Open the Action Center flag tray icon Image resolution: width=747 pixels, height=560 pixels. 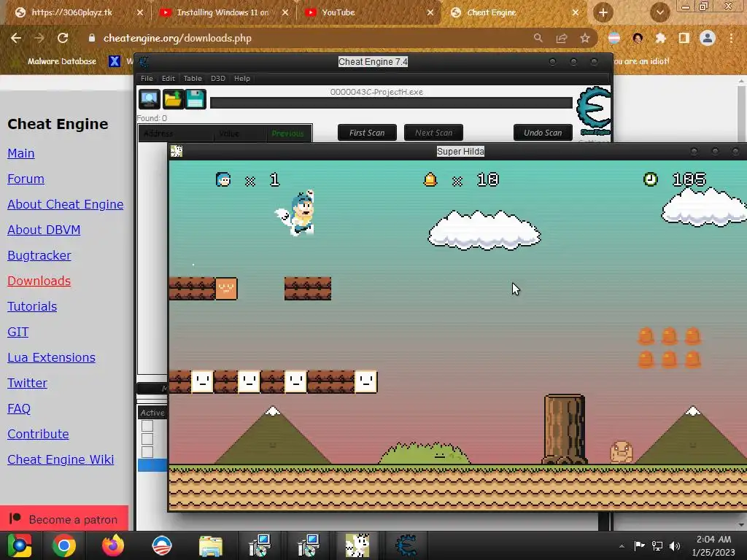pos(639,545)
